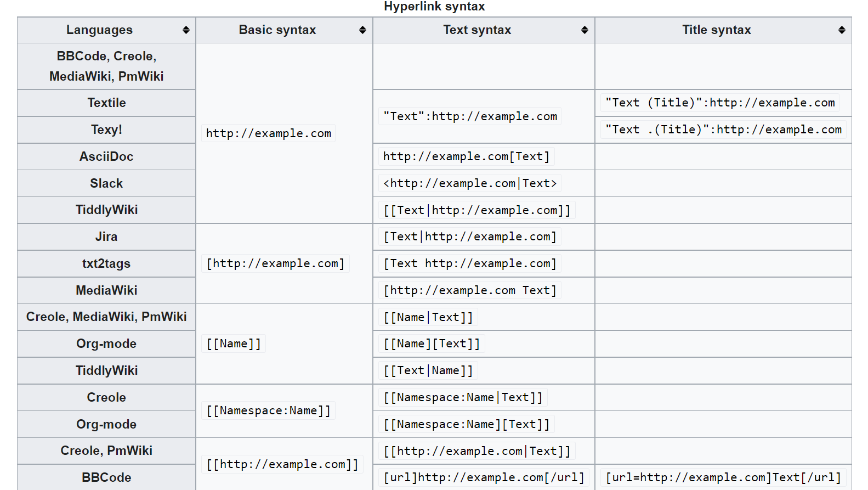Viewport: 868px width, 490px height.
Task: Click the Languages column header text
Action: [99, 30]
